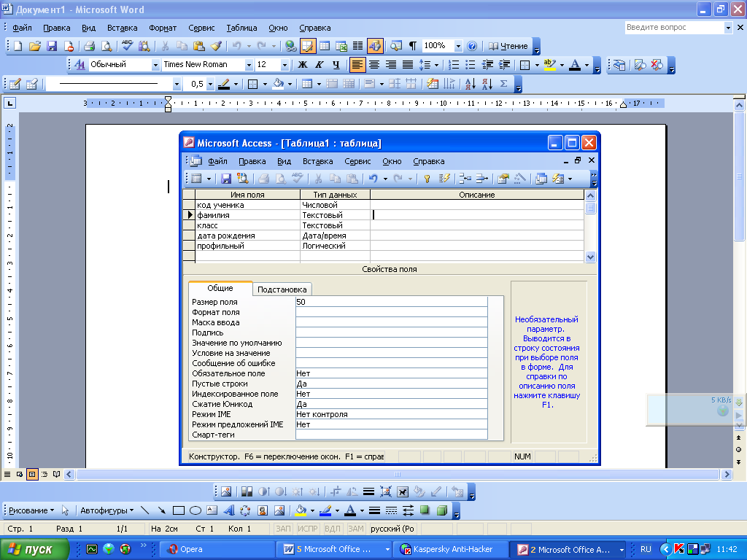Apply Shadow Style from the Drawing toolbar
This screenshot has height=560, width=747.
[425, 510]
